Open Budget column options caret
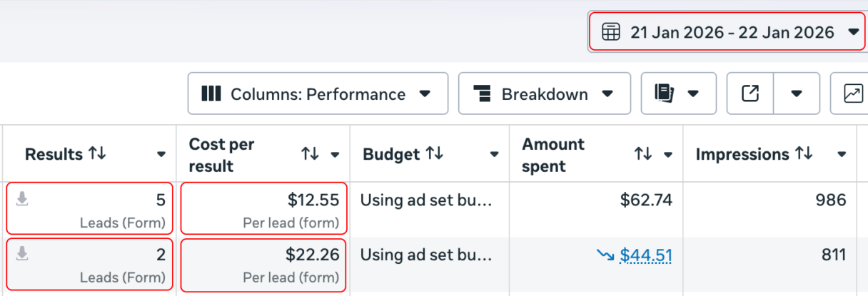868x296 pixels. tap(494, 155)
